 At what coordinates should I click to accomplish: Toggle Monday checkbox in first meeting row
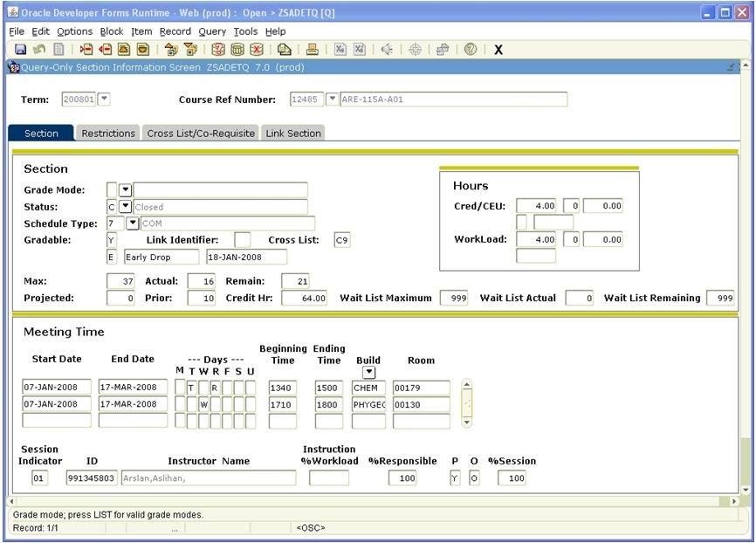180,388
